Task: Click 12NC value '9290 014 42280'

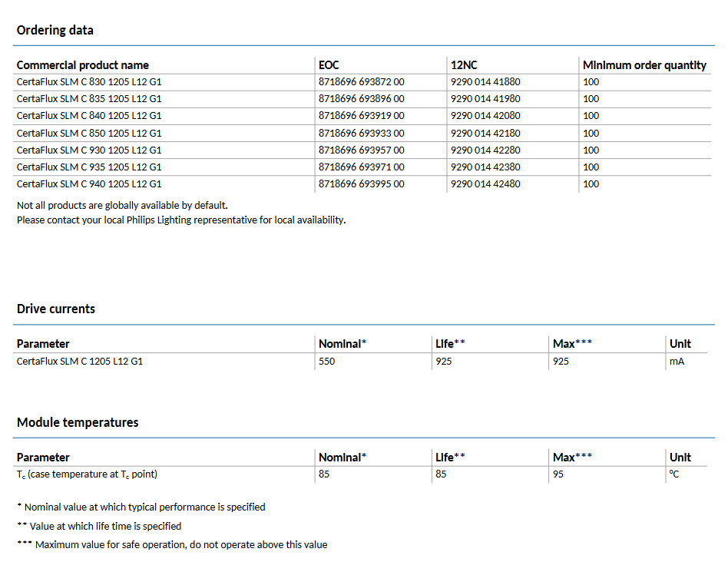Action: coord(485,150)
